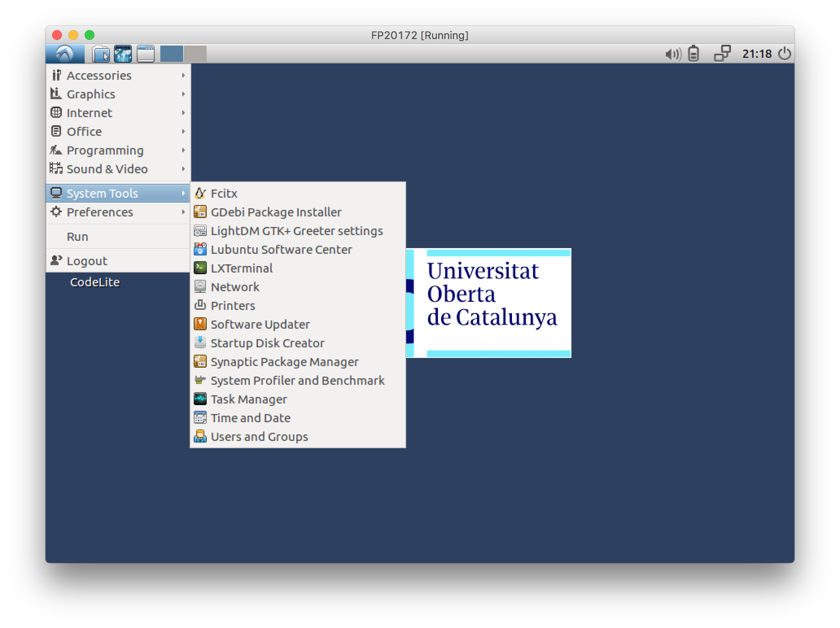Image resolution: width=840 pixels, height=628 pixels.
Task: Click the show desktop panel icon
Action: (x=145, y=54)
